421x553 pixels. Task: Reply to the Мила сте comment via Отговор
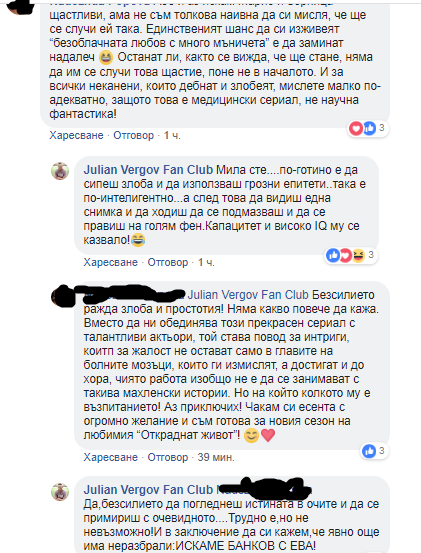[168, 262]
